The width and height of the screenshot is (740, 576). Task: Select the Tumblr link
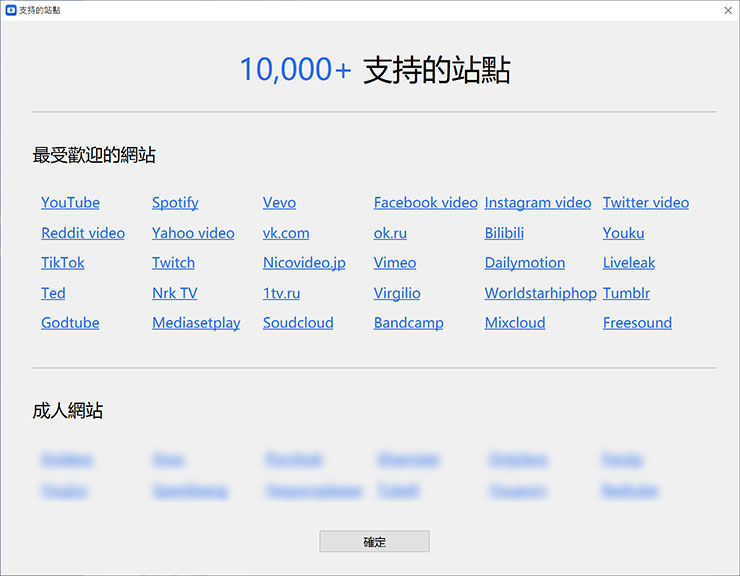click(627, 293)
